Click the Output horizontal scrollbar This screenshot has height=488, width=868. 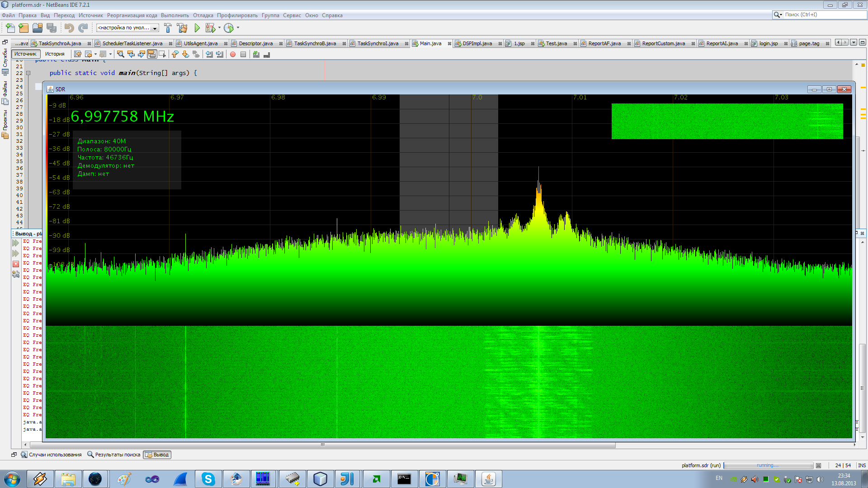322,445
